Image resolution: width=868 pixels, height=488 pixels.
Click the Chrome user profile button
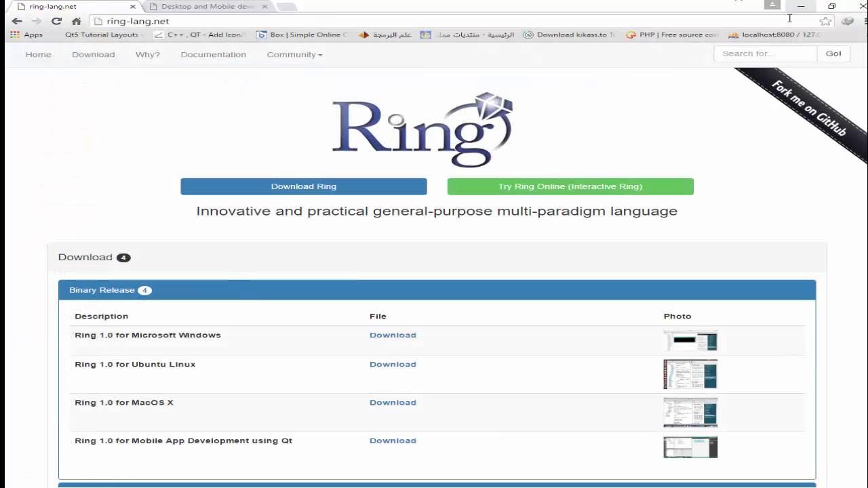tap(772, 5)
